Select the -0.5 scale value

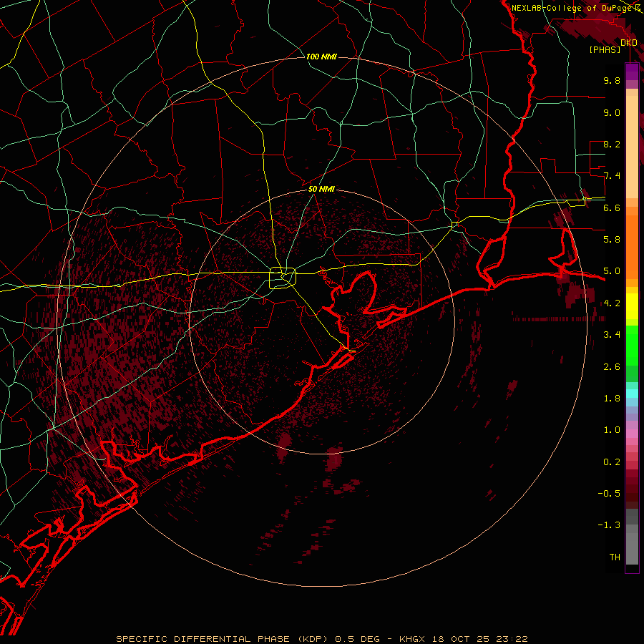(x=609, y=494)
